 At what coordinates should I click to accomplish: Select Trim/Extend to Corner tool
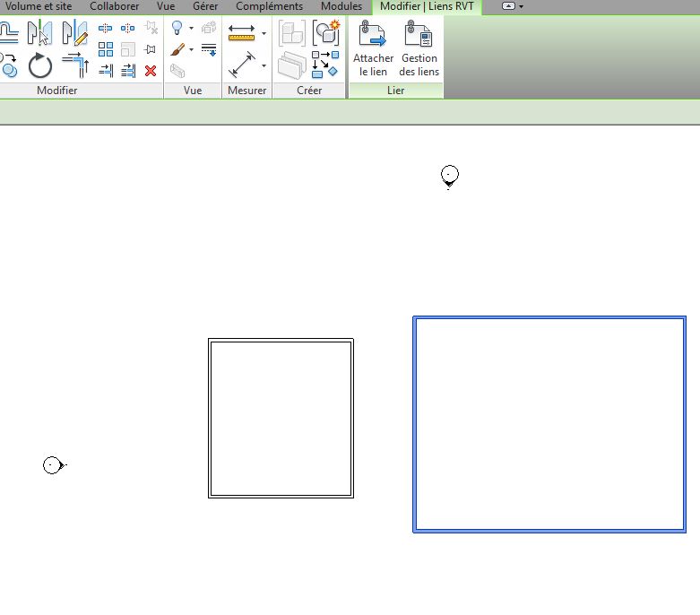click(x=75, y=65)
